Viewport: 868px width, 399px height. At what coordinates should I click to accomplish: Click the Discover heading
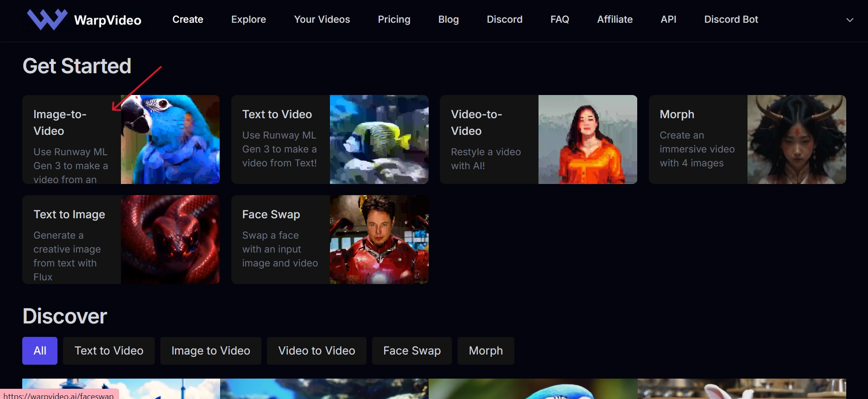click(65, 316)
